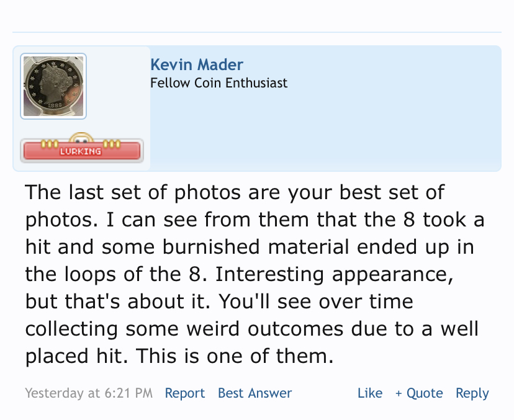Like Kevin Mader's post

tap(370, 393)
